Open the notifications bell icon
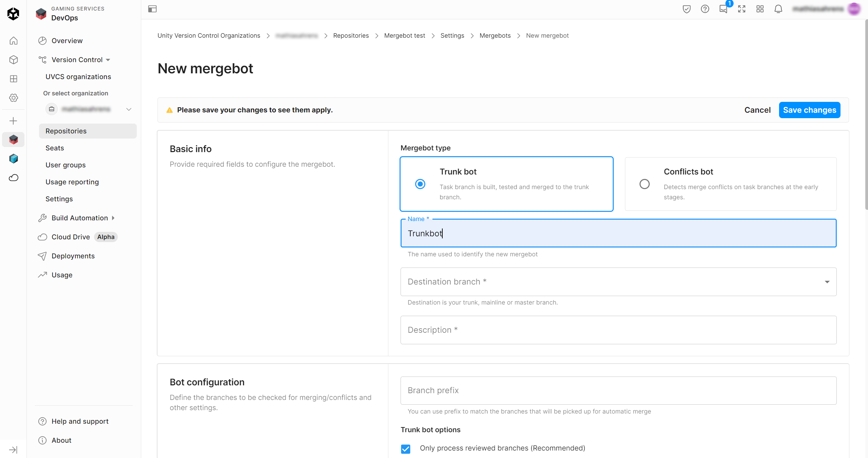This screenshot has height=458, width=868. [778, 9]
